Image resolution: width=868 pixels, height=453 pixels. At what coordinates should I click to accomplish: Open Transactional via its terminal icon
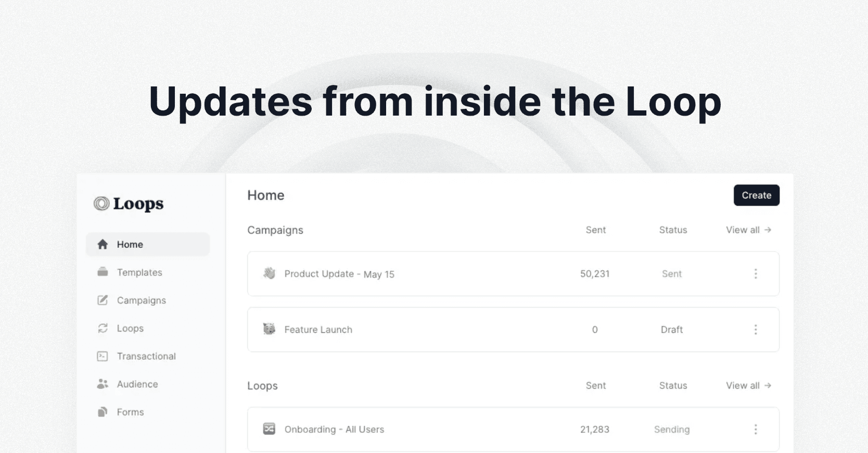pos(103,356)
